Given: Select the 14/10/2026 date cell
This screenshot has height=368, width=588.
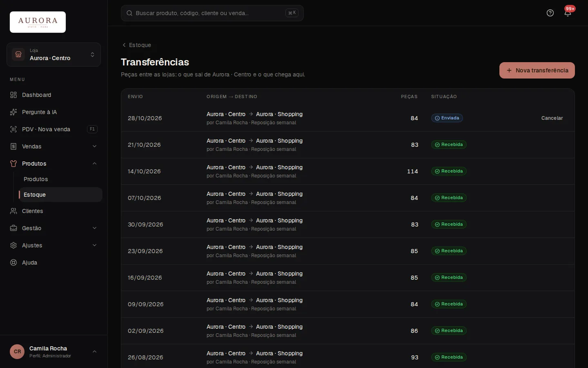Looking at the screenshot, I should point(144,171).
